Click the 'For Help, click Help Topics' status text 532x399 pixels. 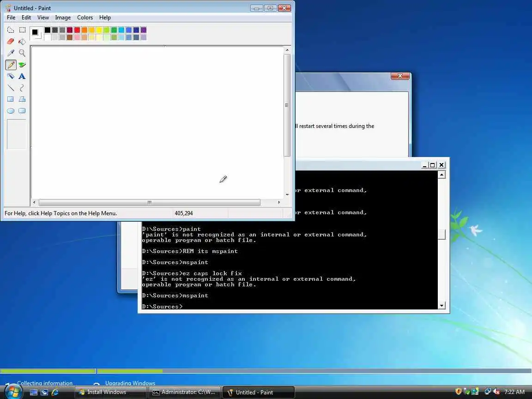coord(60,213)
